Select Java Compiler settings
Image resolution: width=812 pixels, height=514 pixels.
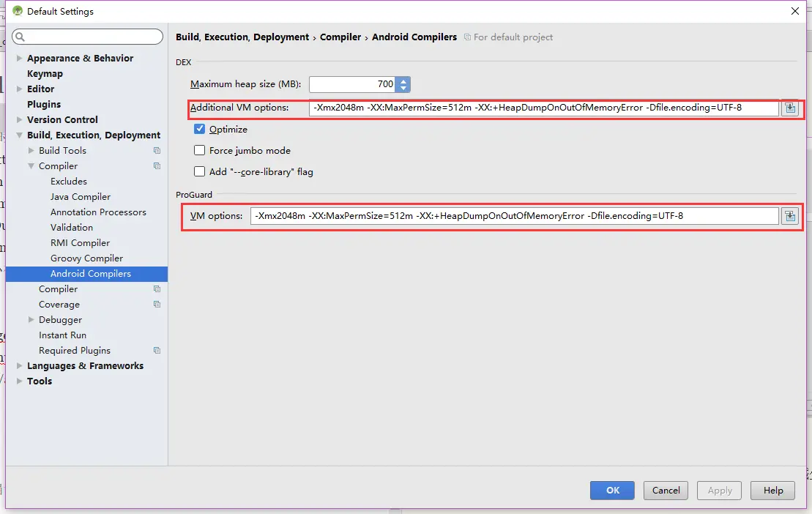[81, 197]
